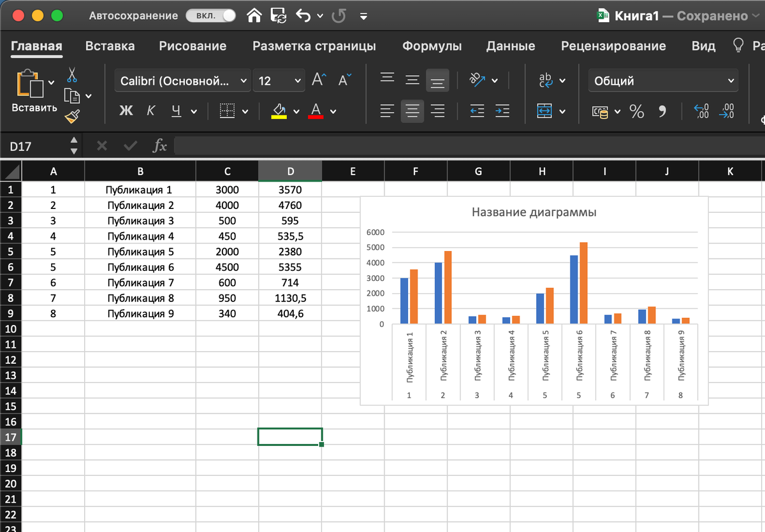Apply yellow fill color

coord(279,111)
